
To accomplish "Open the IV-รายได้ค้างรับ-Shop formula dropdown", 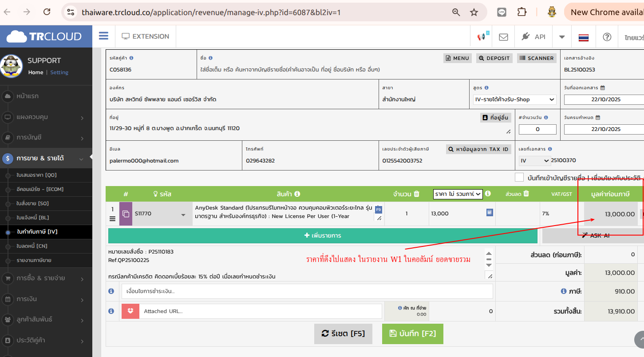I will tap(514, 99).
